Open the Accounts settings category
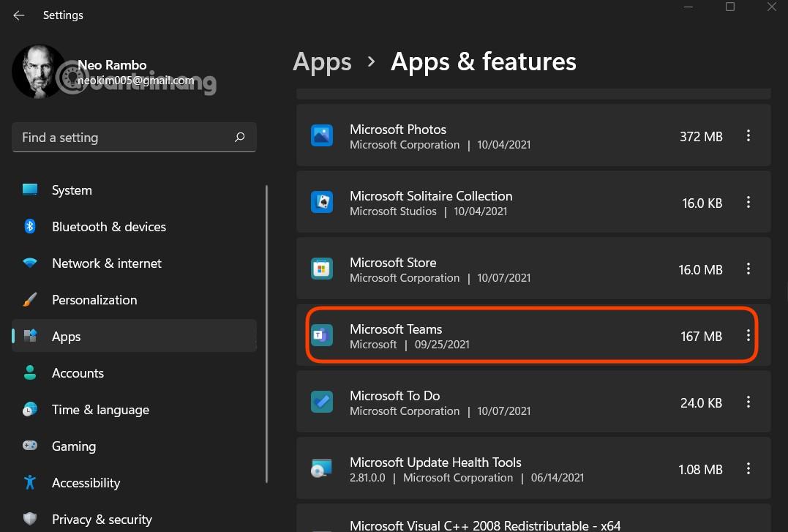788x532 pixels. coord(134,373)
